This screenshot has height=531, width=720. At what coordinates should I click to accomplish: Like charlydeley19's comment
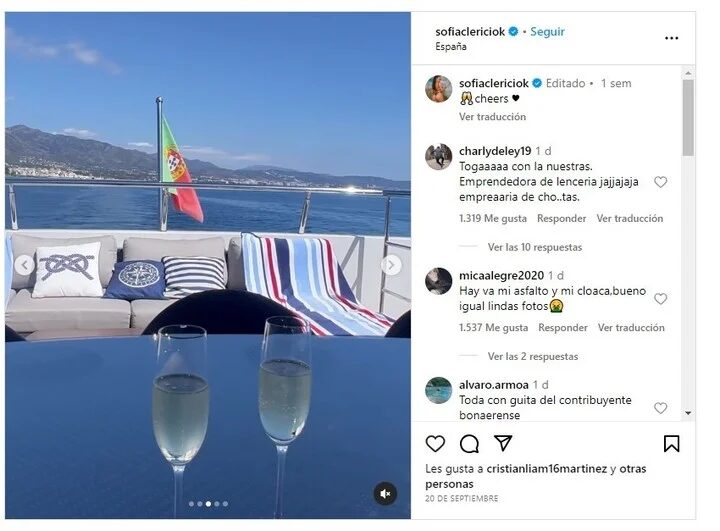click(x=660, y=182)
